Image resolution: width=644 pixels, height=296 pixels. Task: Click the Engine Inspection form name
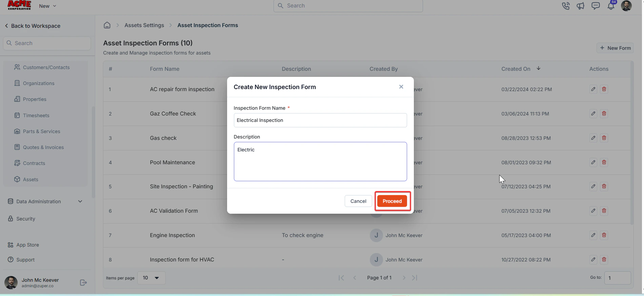click(x=172, y=235)
